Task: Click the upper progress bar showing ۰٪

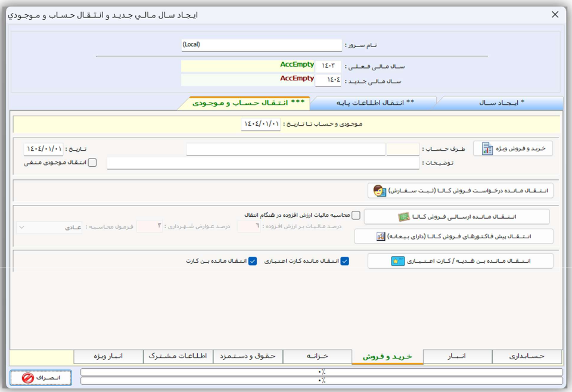Action: (x=321, y=372)
